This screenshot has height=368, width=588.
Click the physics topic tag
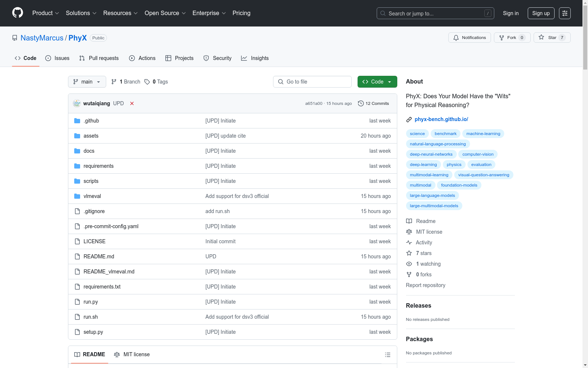(454, 164)
